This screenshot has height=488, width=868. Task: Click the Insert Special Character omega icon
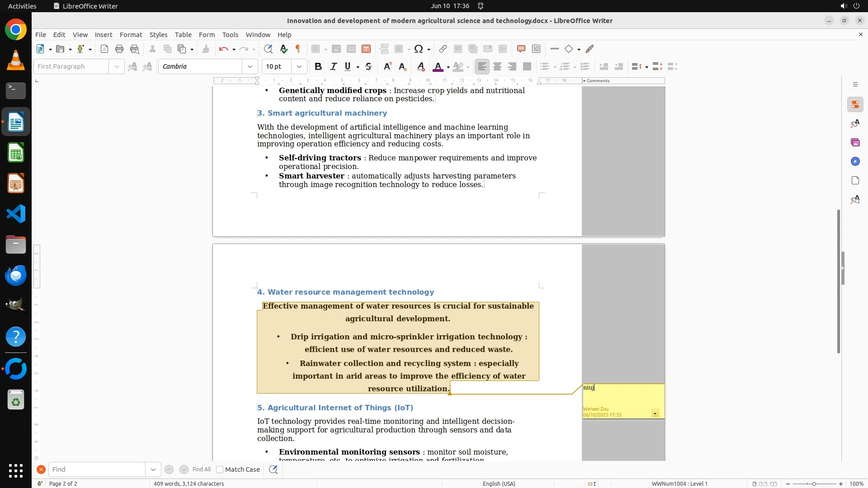pyautogui.click(x=419, y=49)
